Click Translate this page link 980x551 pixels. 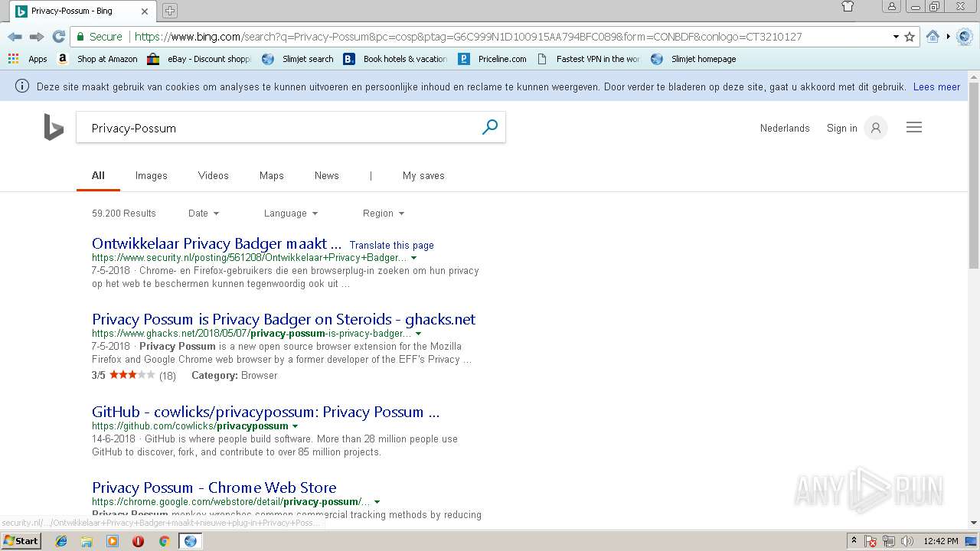[x=391, y=246]
